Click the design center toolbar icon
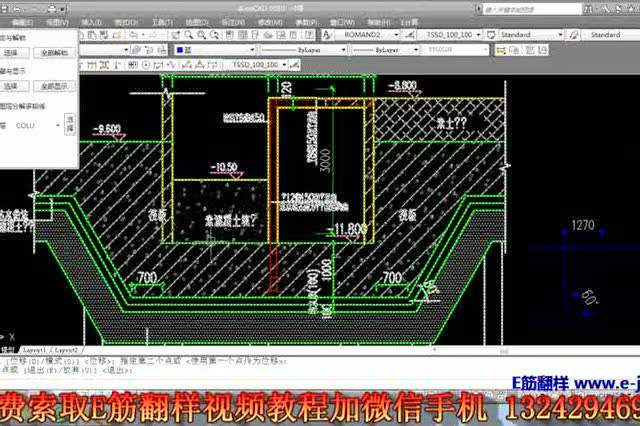Viewport: 640px width, 426px height. 242,35
